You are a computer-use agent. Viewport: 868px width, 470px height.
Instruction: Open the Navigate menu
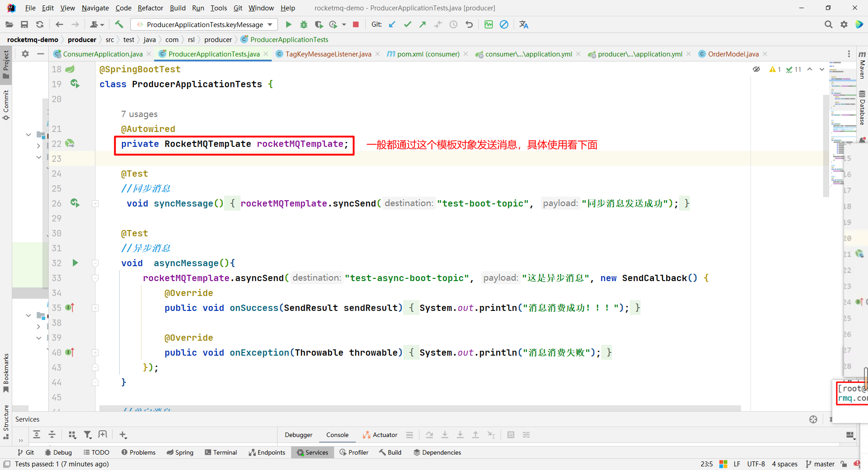95,8
